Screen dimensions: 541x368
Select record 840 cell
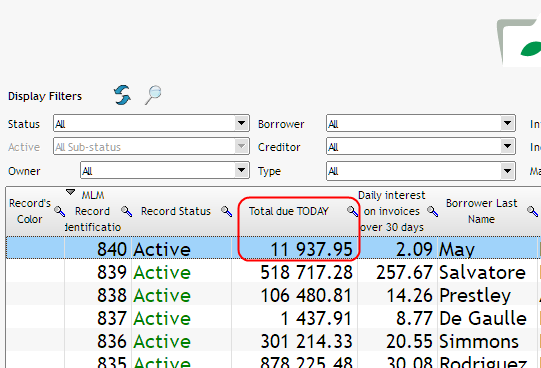[98, 249]
